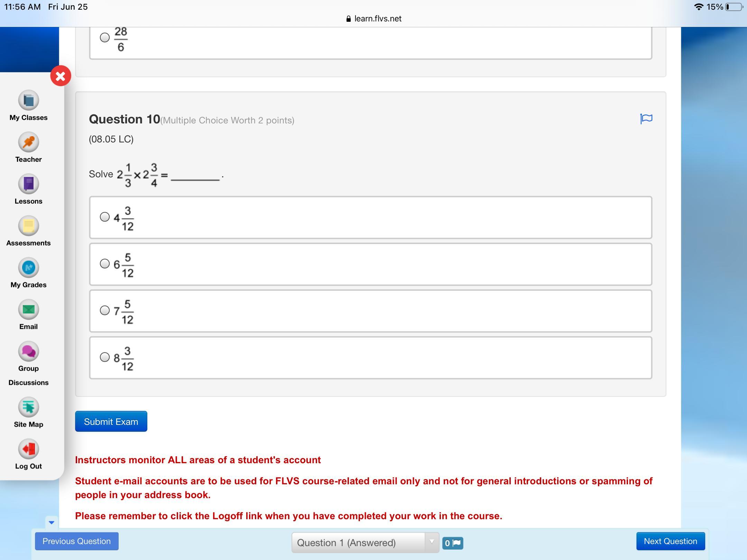This screenshot has height=560, width=747.
Task: Click the Teacher pushpin icon
Action: (28, 142)
